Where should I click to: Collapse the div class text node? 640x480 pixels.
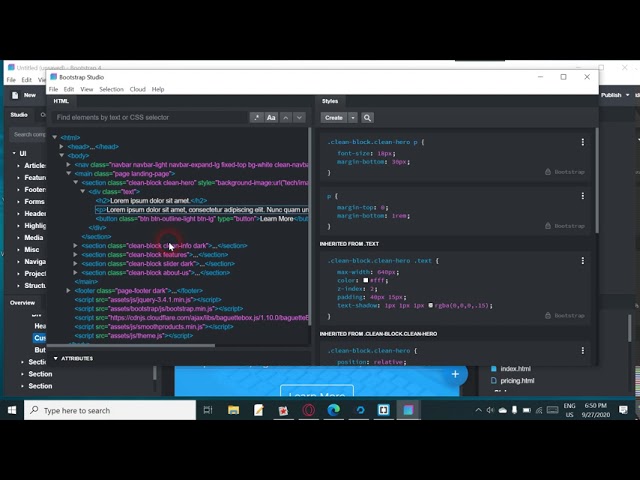(x=82, y=191)
